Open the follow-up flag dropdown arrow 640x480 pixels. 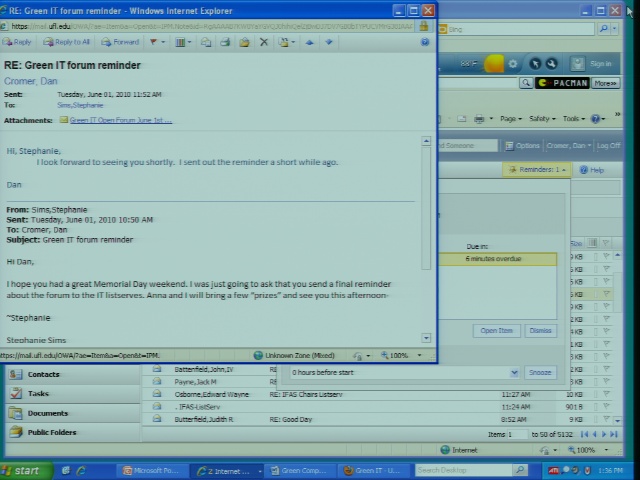(163, 42)
